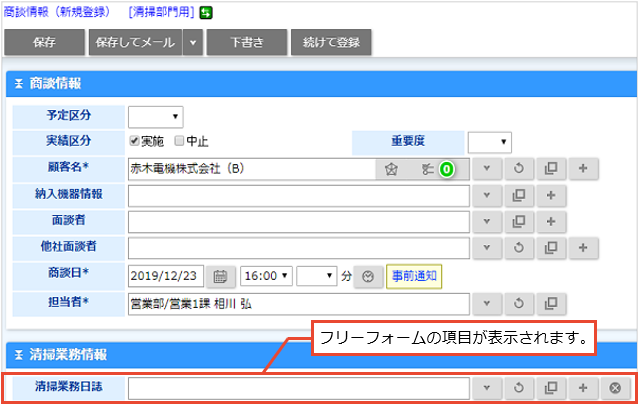Expand the chevron dropdown in 清掃業務日誌 row
The height and width of the screenshot is (405, 640).
[x=487, y=387]
